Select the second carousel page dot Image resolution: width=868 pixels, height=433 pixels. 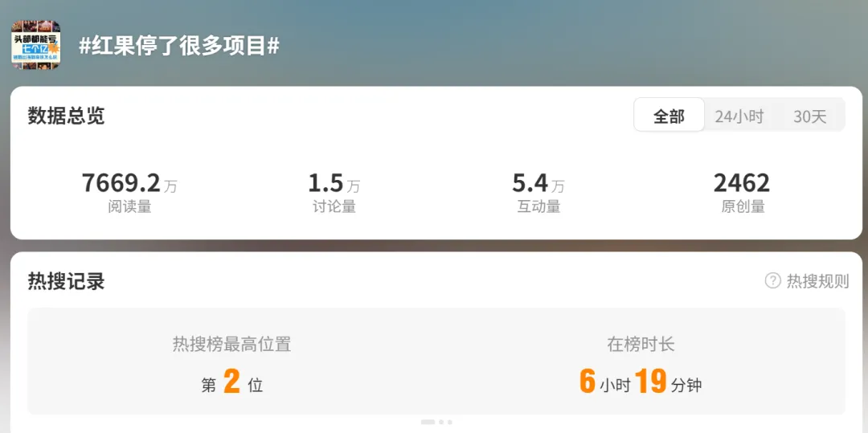point(441,422)
